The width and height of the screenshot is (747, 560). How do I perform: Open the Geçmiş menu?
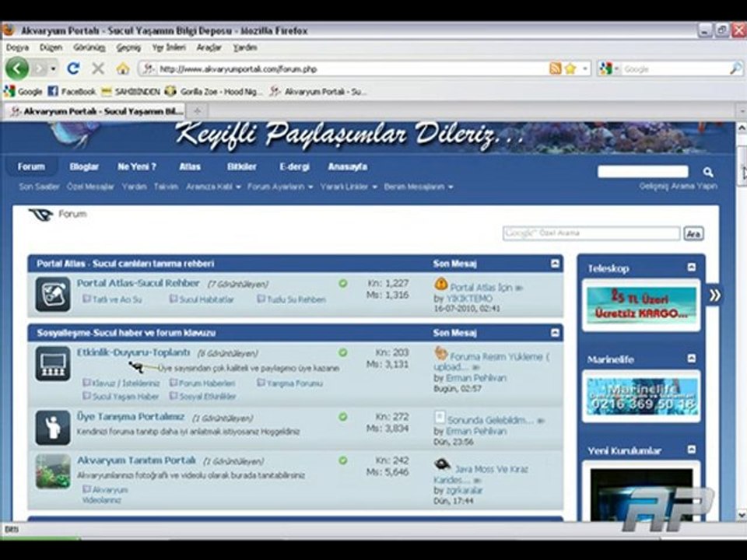pyautogui.click(x=128, y=47)
